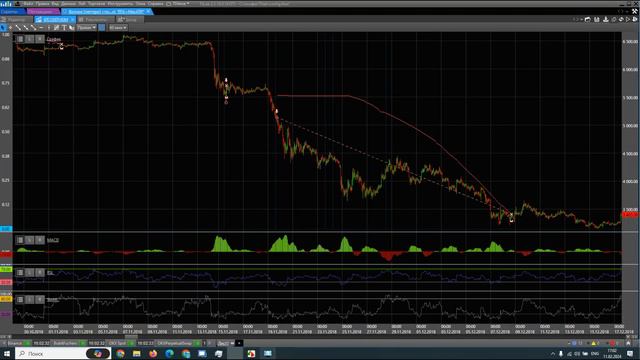Switch to the first blue document tab
This screenshot has height=360, width=640.
pyautogui.click(x=12, y=11)
